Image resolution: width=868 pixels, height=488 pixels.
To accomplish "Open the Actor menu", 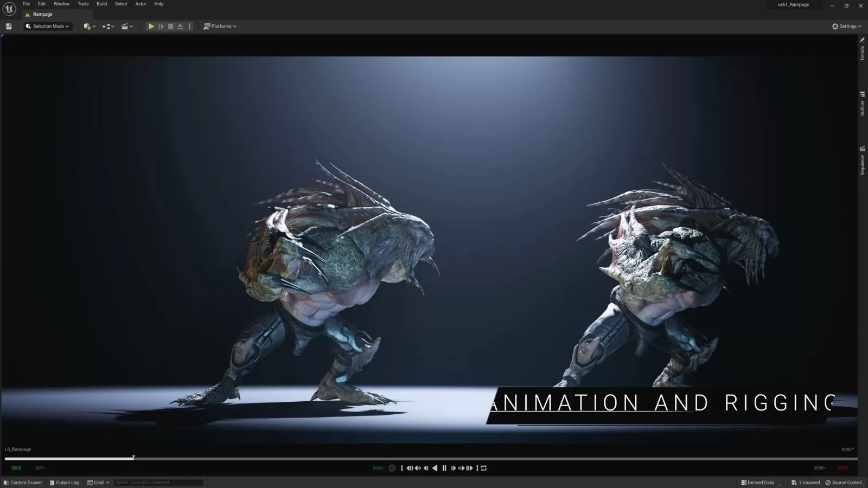I will (x=141, y=4).
